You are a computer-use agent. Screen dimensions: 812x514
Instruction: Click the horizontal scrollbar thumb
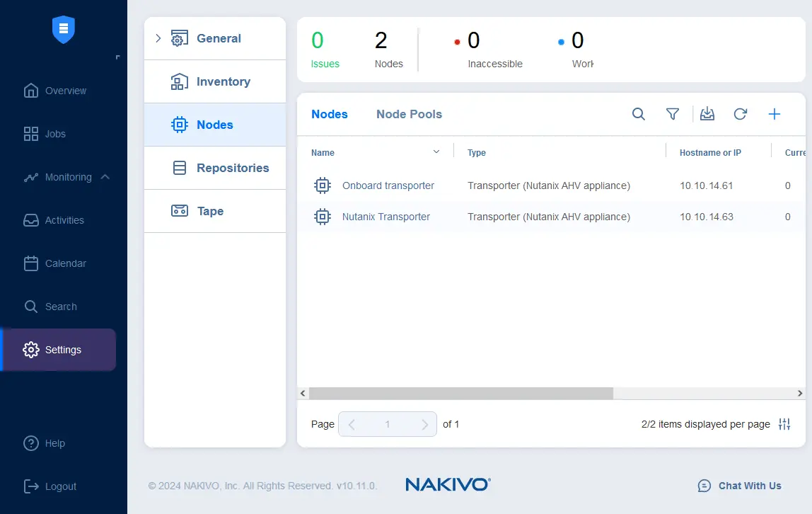[461, 393]
